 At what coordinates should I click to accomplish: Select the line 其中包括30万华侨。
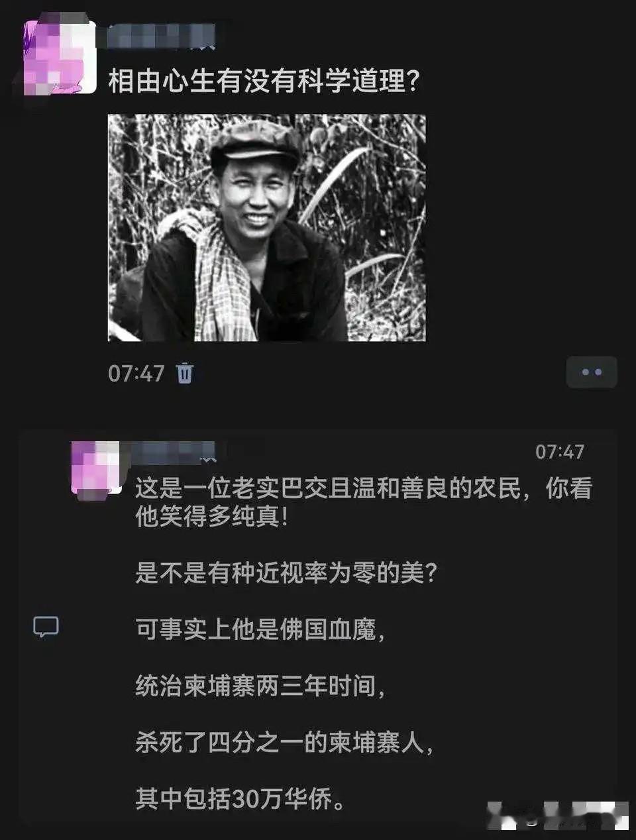[x=241, y=799]
